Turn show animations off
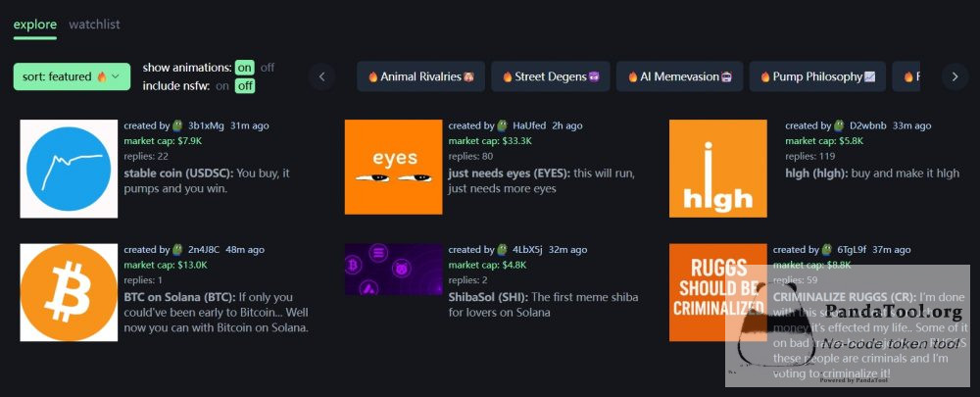 click(268, 68)
